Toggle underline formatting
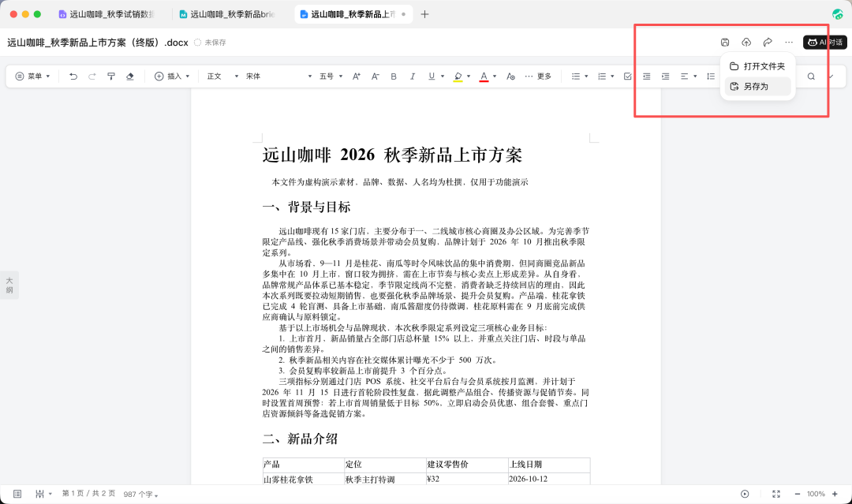Image resolution: width=852 pixels, height=504 pixels. click(432, 77)
